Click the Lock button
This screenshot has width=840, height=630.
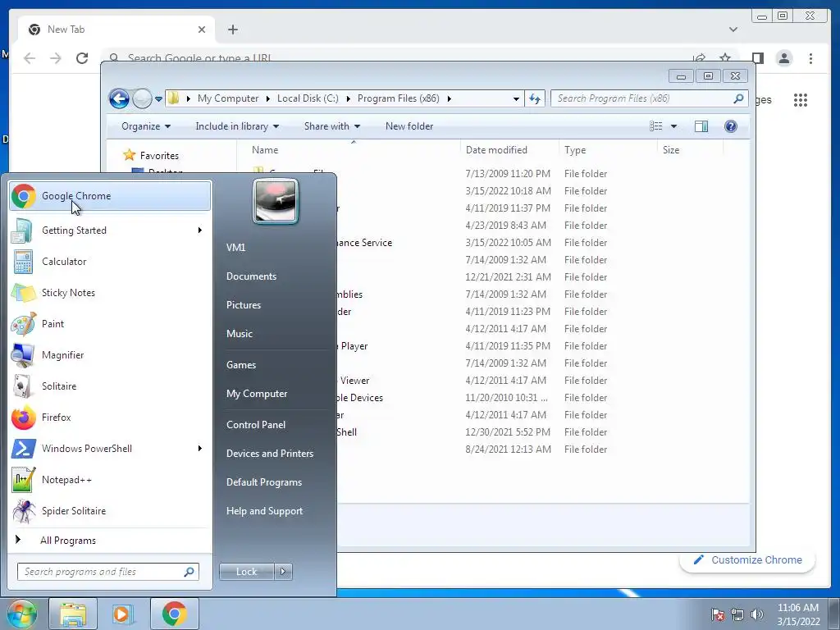pos(246,572)
